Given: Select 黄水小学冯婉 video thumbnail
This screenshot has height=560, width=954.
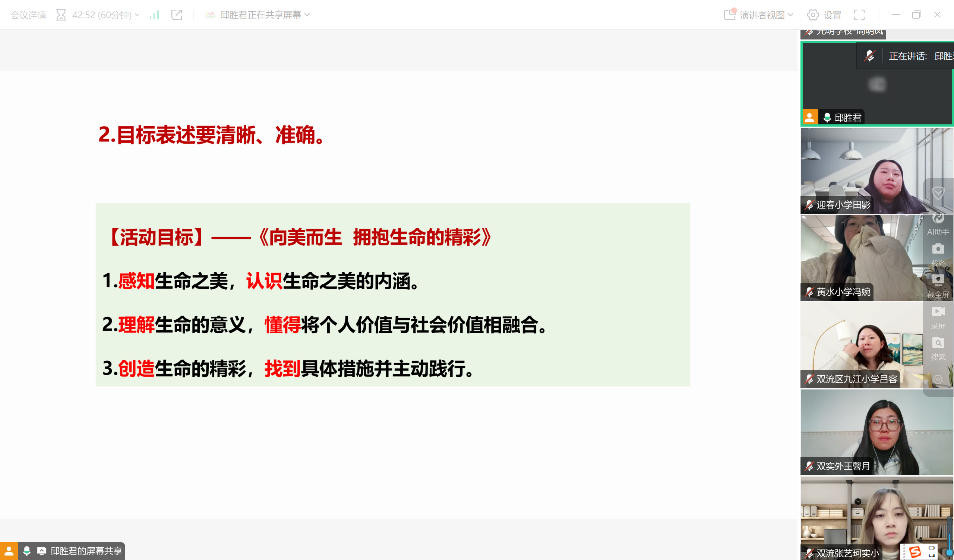Looking at the screenshot, I should pos(859,254).
